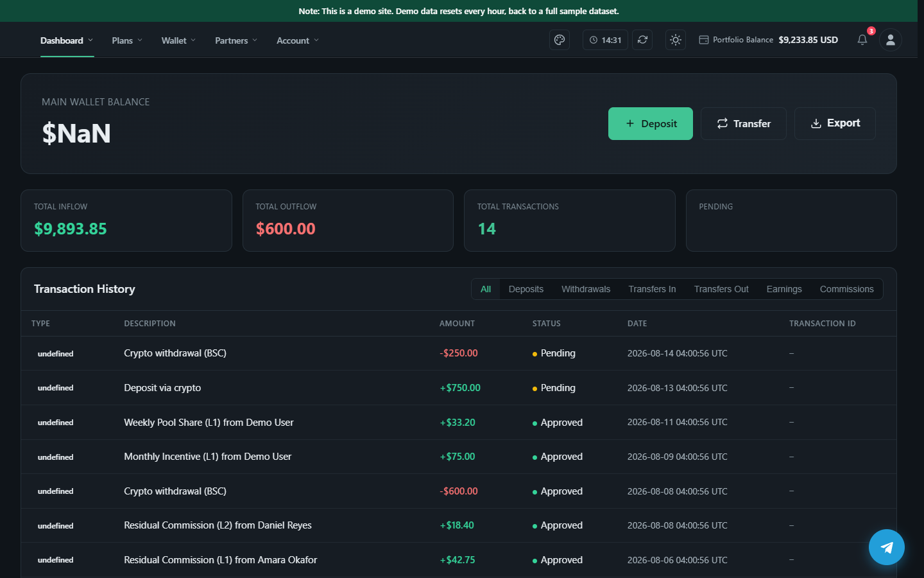This screenshot has height=578, width=924.
Task: Click the STATUS column header
Action: 546,324
